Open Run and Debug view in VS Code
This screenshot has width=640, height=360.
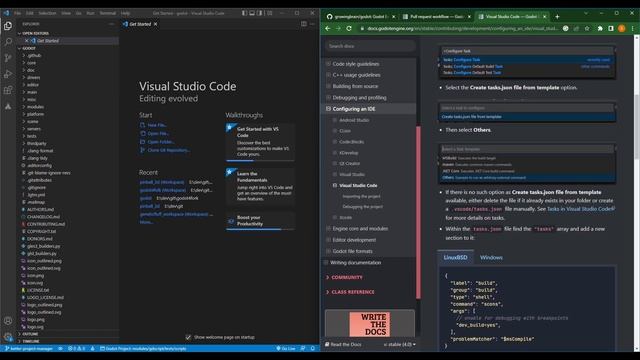[x=8, y=74]
